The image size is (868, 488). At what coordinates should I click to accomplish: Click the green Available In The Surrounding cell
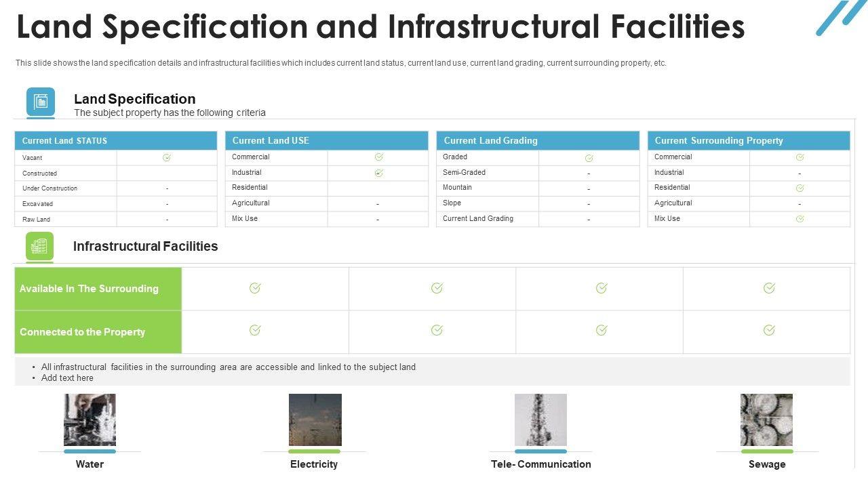click(x=98, y=289)
